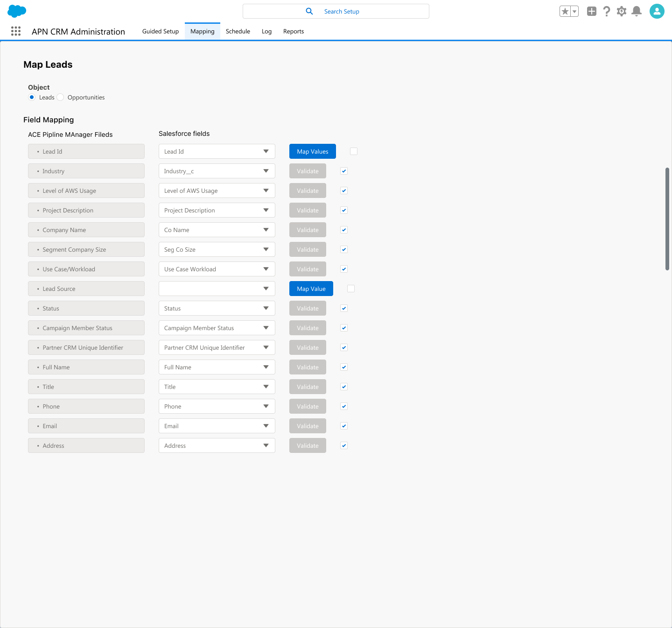
Task: Click Map Values button for Lead Id
Action: (313, 151)
